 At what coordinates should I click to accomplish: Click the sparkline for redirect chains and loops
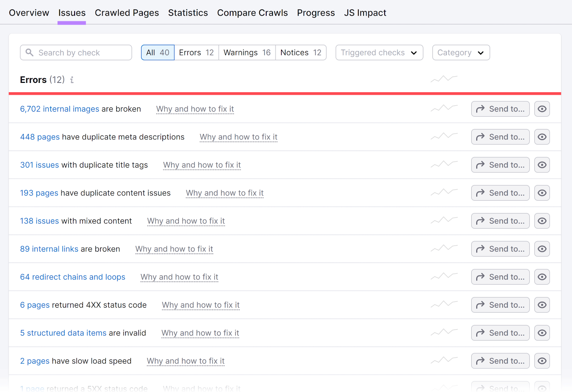(x=444, y=276)
